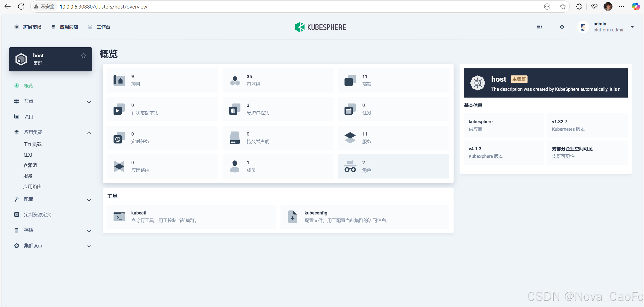Go to 应用商店 in top navigation
The width and height of the screenshot is (644, 307).
pyautogui.click(x=69, y=27)
